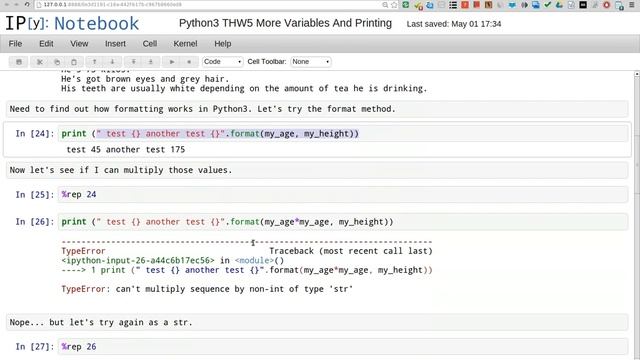Click the zoom magnifier icon in address bar

pos(385,5)
